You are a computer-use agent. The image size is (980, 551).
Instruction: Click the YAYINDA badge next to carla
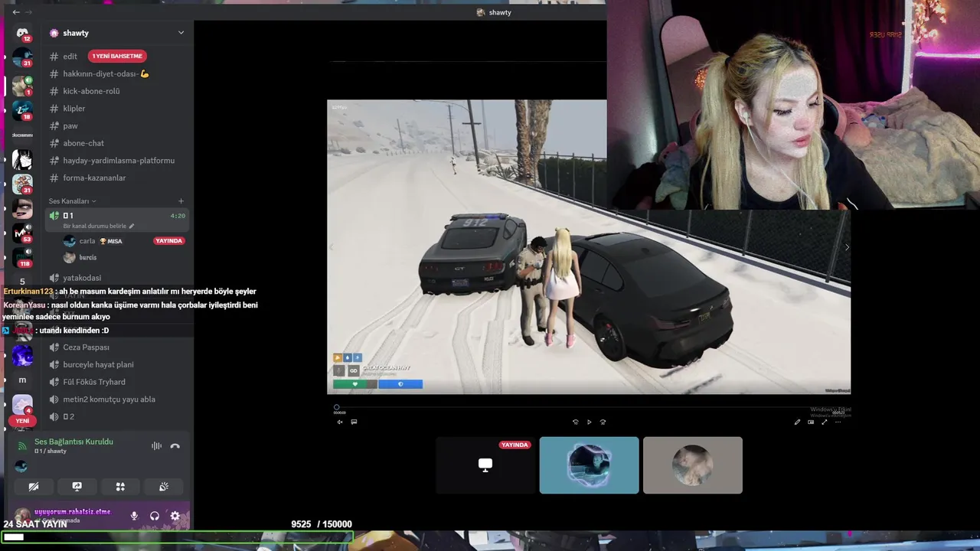click(x=168, y=240)
